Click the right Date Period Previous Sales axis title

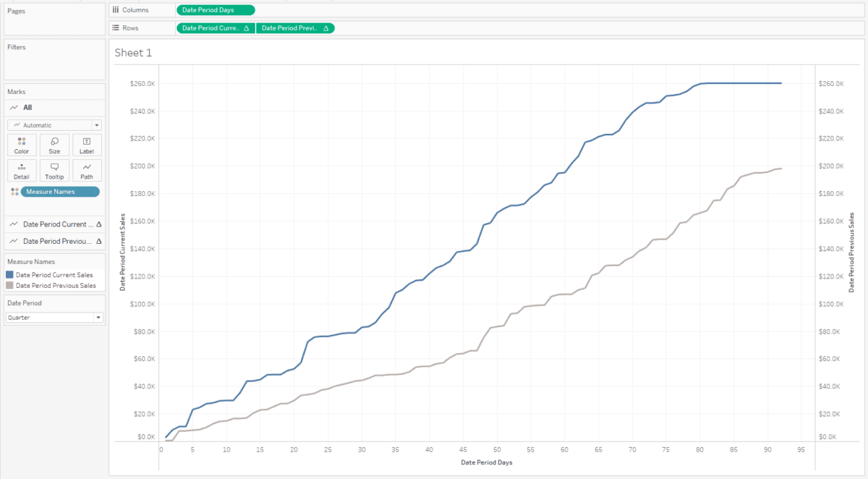[851, 252]
